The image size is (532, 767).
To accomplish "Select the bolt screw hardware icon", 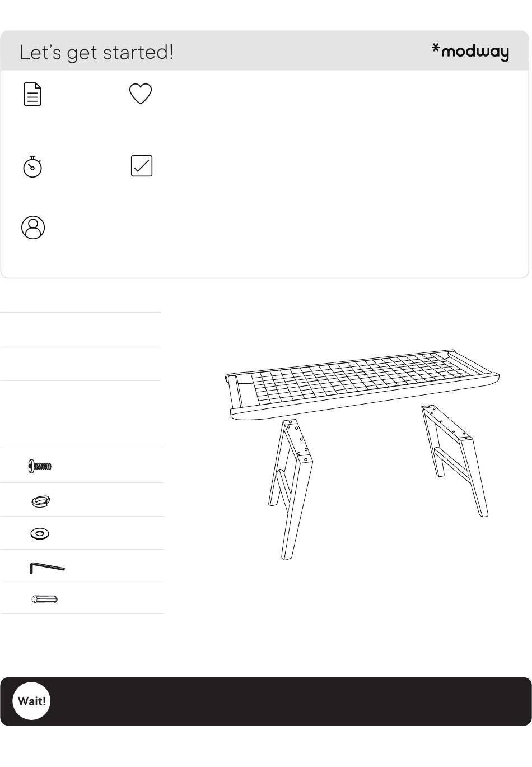I will click(40, 466).
